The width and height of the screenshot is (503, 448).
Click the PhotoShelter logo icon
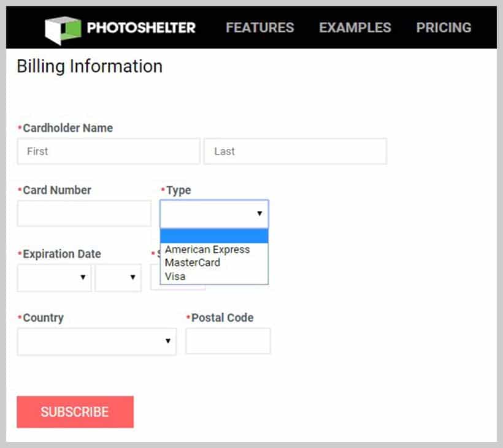point(62,27)
